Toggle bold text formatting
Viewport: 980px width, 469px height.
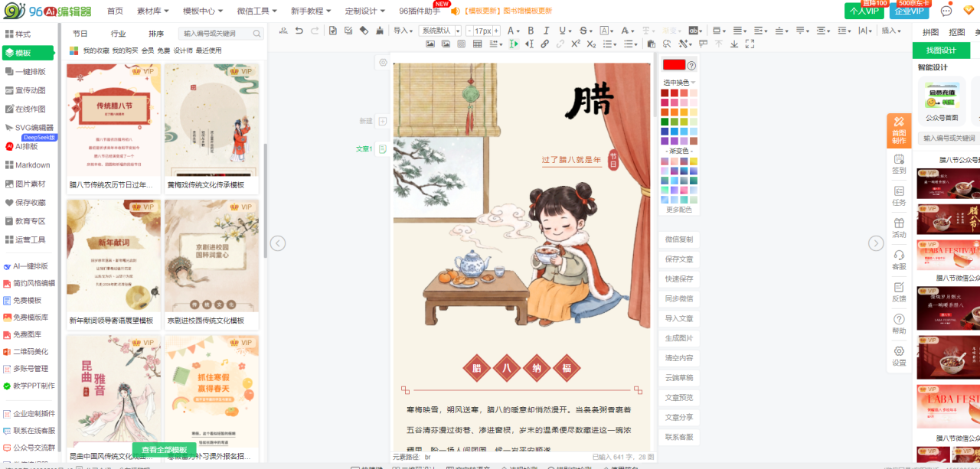[530, 31]
